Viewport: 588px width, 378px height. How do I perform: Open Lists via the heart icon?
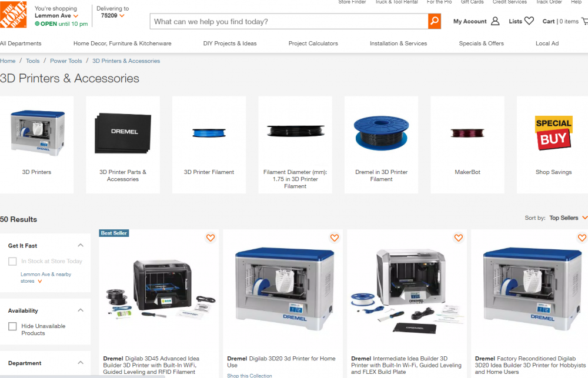(x=529, y=21)
